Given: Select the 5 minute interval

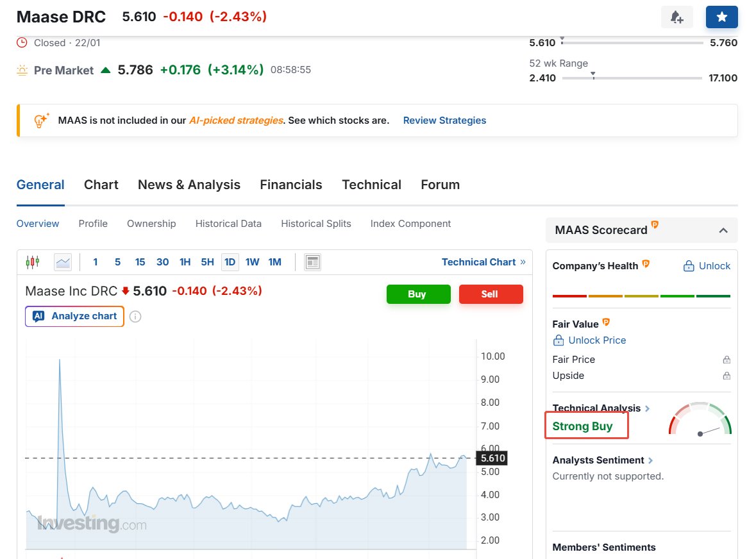Looking at the screenshot, I should [x=117, y=262].
